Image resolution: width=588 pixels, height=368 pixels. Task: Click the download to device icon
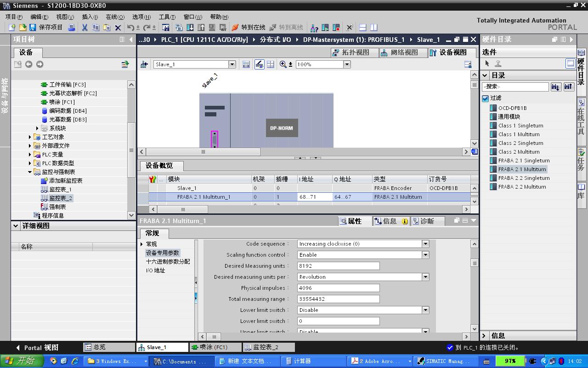click(190, 28)
